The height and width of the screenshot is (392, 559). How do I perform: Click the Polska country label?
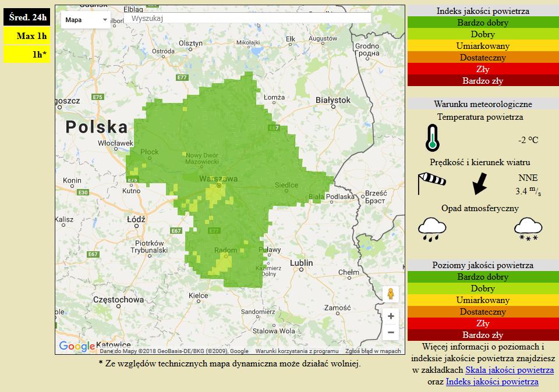[96, 127]
